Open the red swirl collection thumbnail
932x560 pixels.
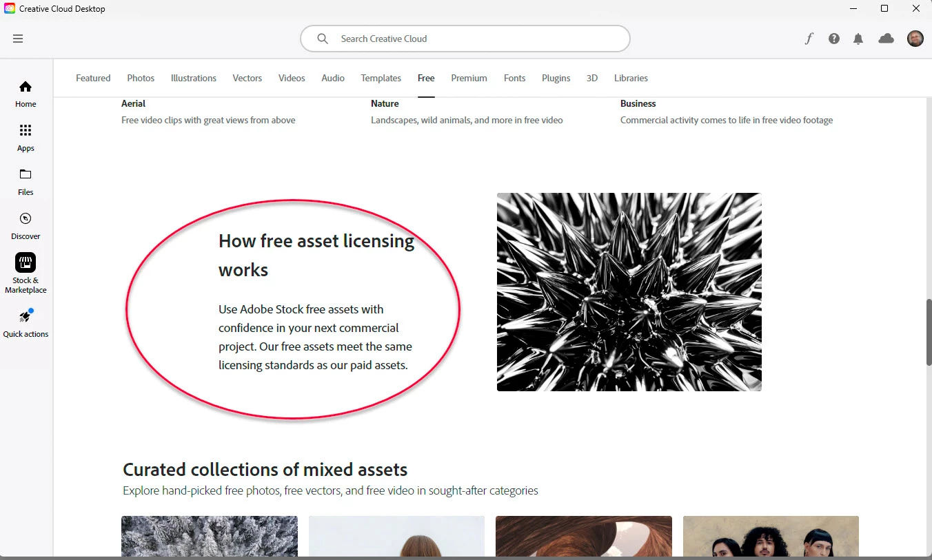[584, 537]
